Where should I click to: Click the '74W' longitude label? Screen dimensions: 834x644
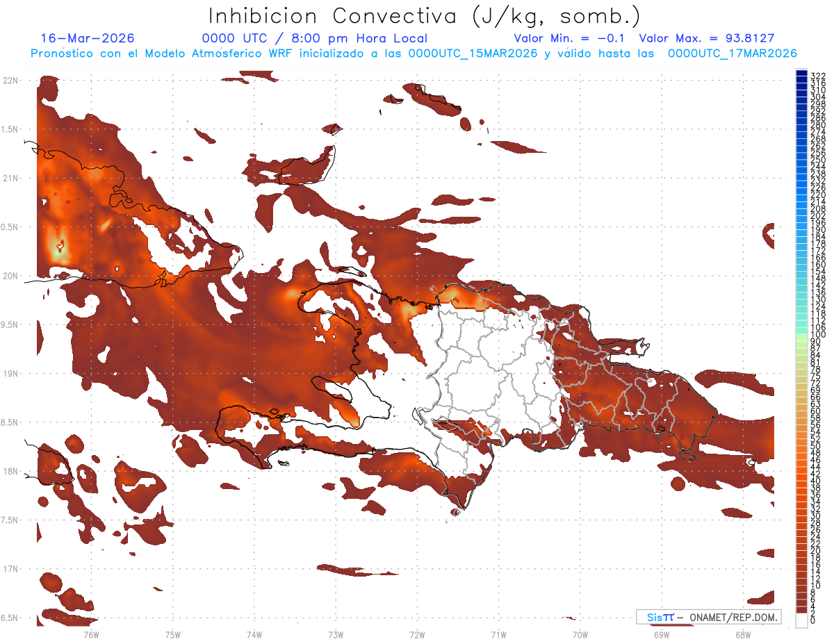(254, 634)
